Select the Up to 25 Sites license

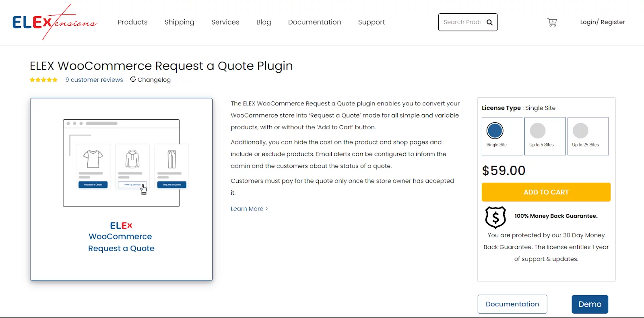(x=588, y=136)
